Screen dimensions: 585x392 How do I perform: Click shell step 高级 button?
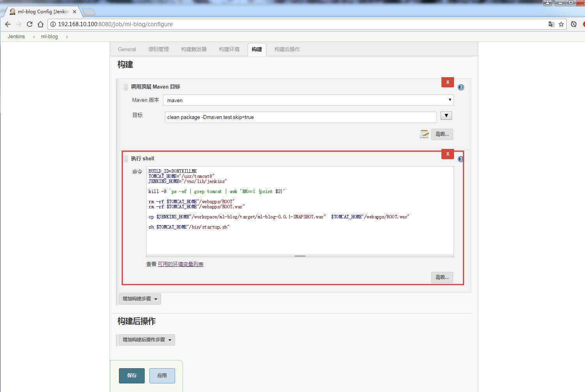point(442,277)
